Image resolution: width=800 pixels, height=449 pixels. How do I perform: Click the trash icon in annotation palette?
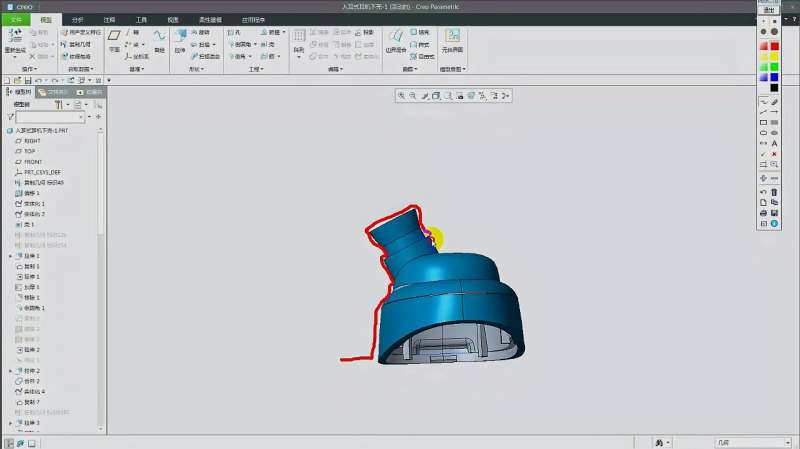tap(775, 191)
